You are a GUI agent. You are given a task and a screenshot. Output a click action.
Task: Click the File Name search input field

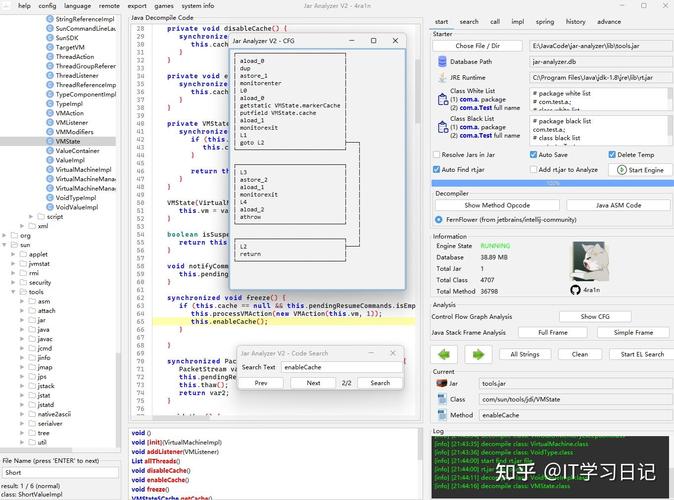click(x=60, y=472)
